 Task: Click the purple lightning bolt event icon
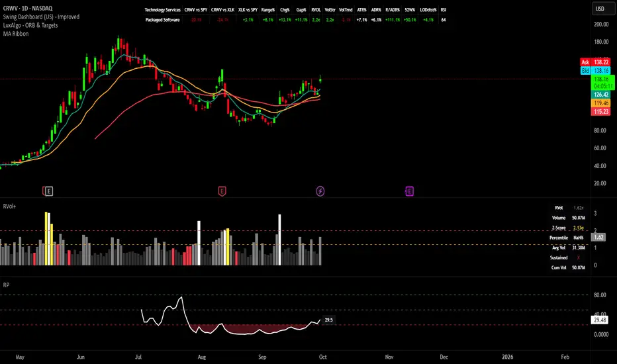(x=320, y=191)
